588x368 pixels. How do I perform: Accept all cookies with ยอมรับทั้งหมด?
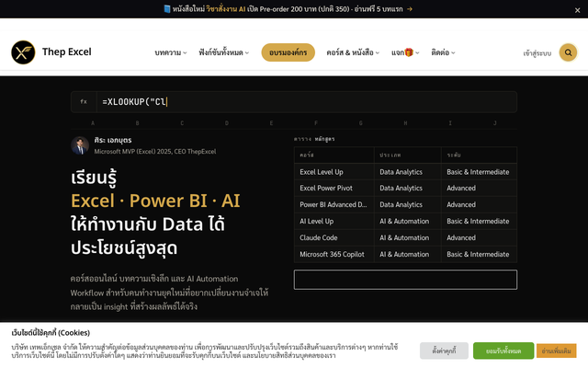point(503,351)
